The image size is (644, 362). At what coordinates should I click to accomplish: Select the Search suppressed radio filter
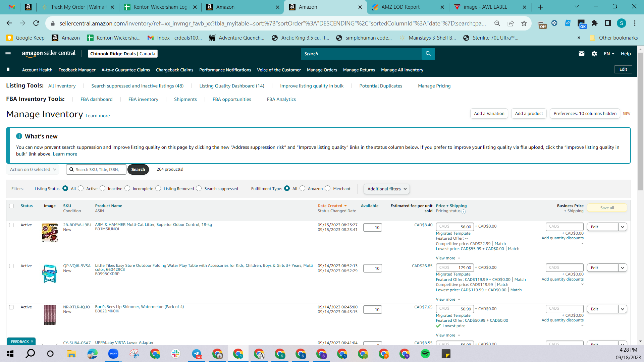[x=199, y=188]
